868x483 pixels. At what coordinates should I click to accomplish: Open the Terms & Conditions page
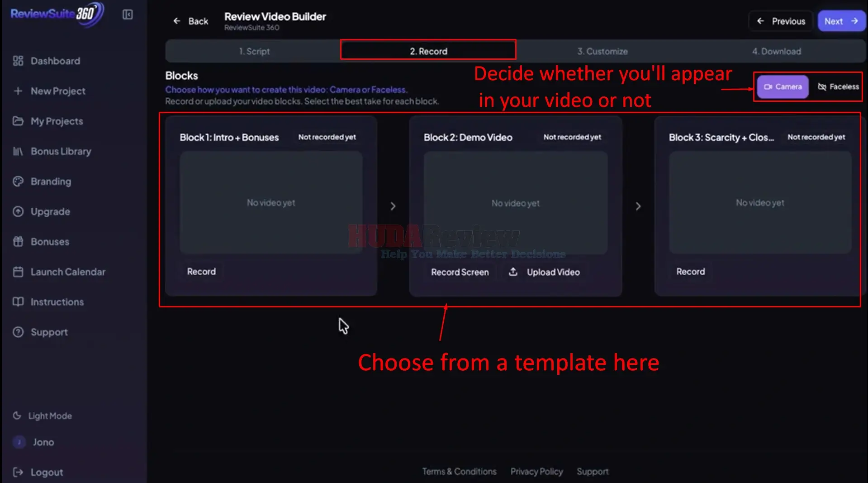[459, 471]
